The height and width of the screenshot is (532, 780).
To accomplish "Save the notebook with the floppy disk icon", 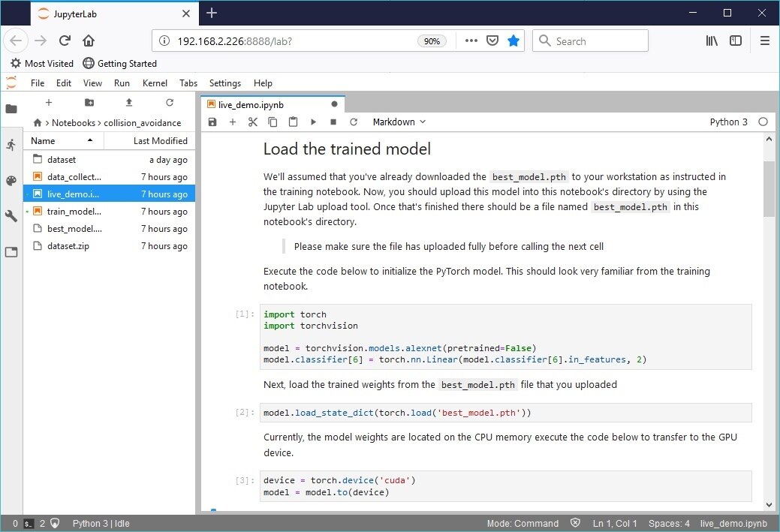I will coord(212,122).
